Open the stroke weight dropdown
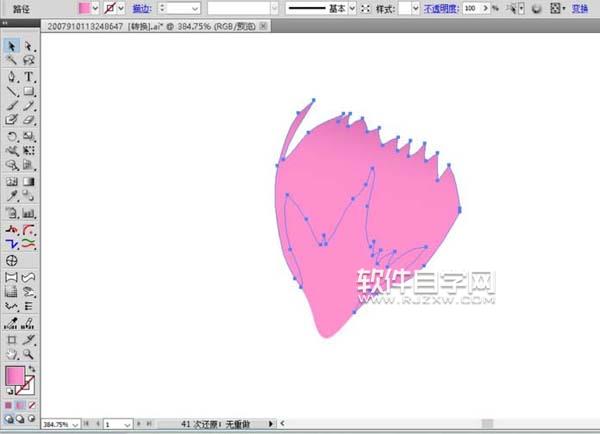Screen dimensions: 600x434 pos(195,8)
